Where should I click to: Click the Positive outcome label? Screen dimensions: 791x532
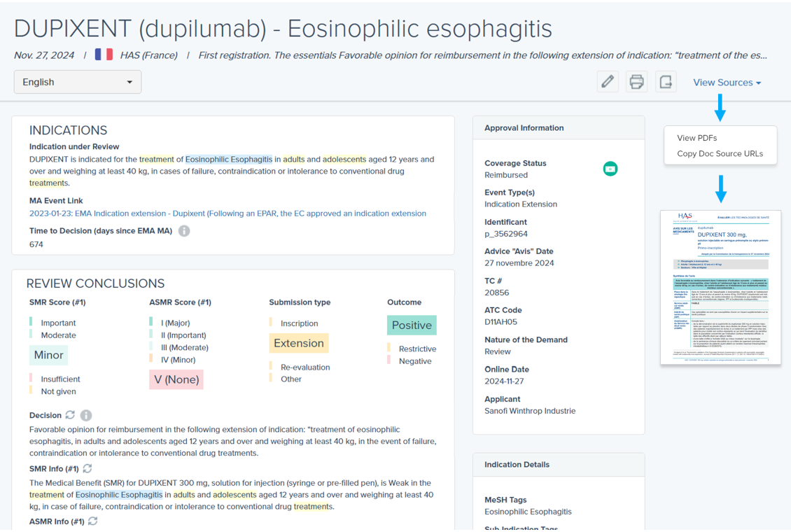pyautogui.click(x=412, y=325)
